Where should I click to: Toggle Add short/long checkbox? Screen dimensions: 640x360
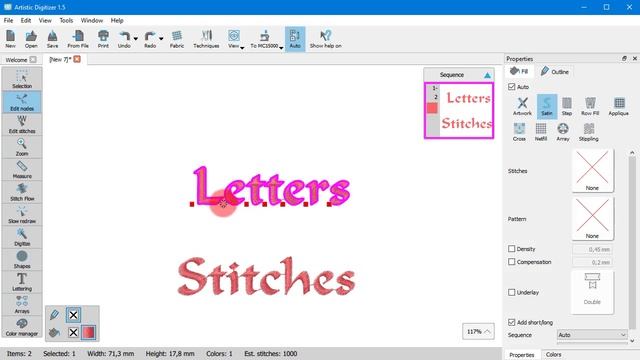511,322
